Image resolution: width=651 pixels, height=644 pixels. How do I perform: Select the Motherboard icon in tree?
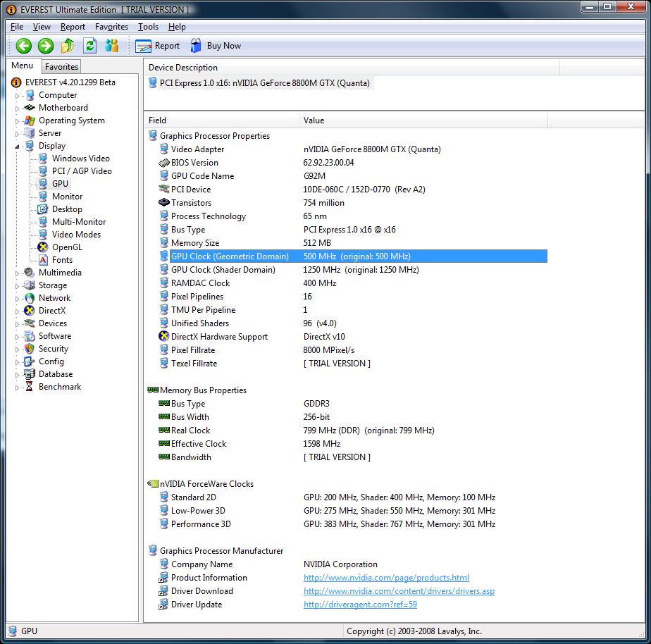(x=30, y=108)
